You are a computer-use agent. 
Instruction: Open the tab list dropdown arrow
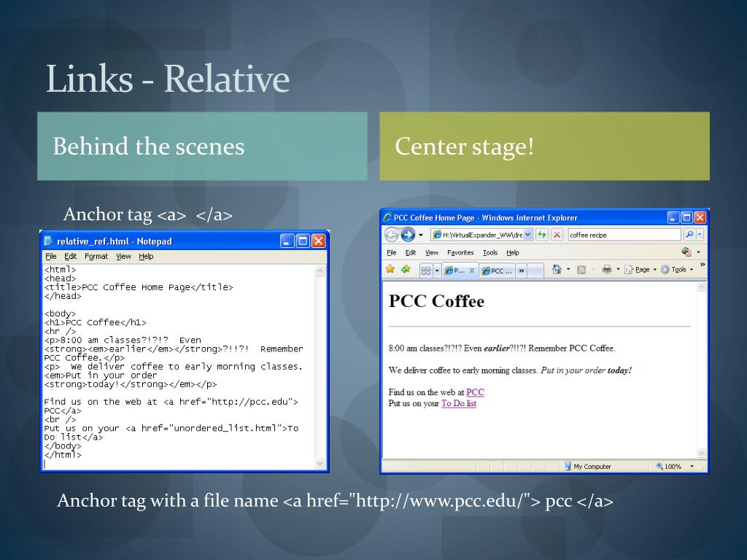tap(437, 271)
